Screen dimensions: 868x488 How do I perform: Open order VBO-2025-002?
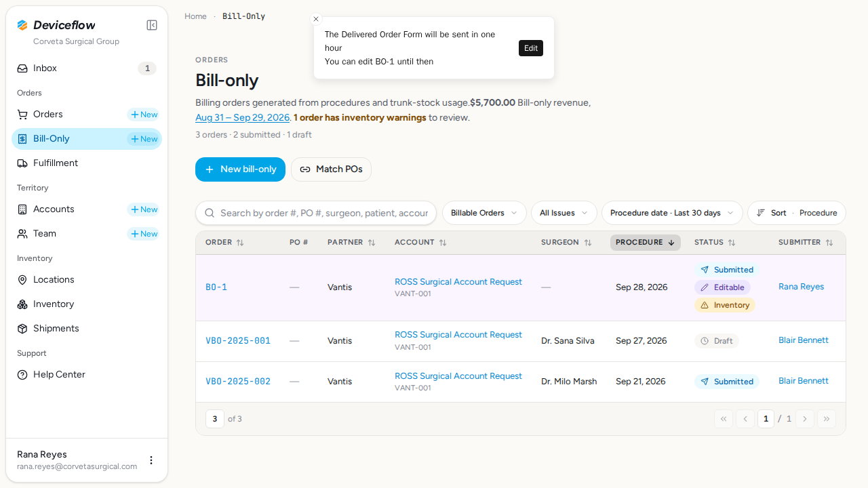[x=238, y=382]
